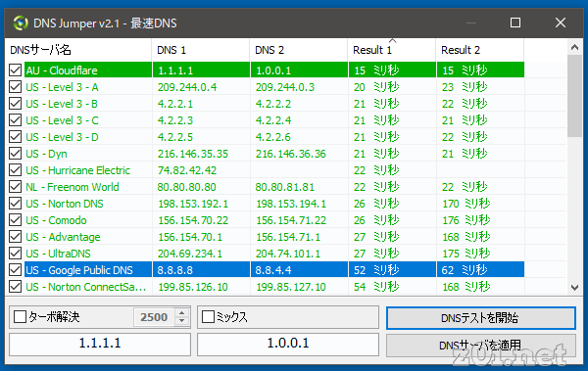Enable the ミックス checkbox
This screenshot has width=588, height=371.
pyautogui.click(x=208, y=316)
